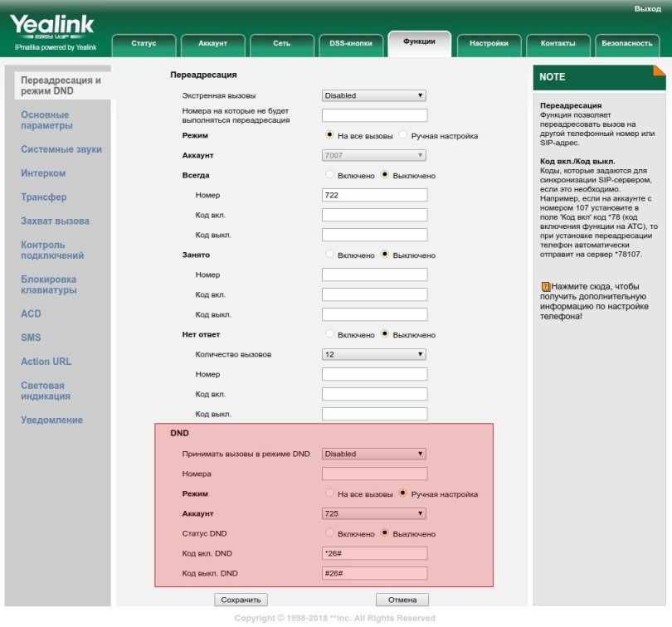Open Блокировка клавиатуры section

point(49,284)
